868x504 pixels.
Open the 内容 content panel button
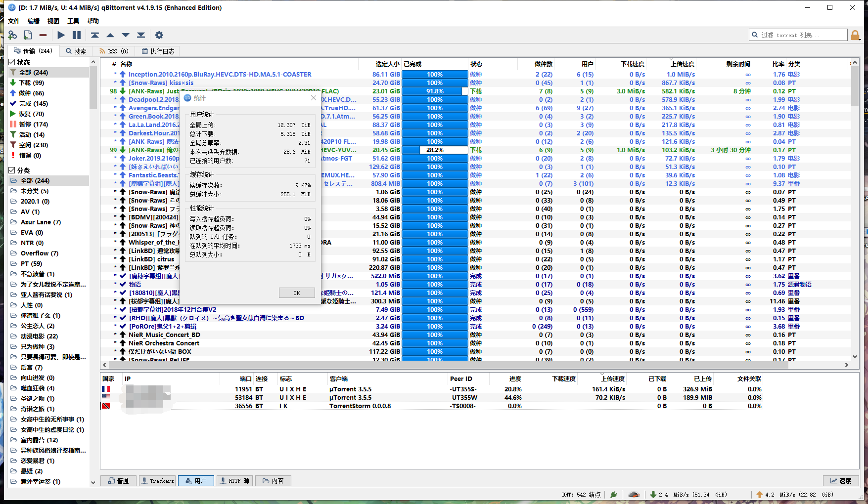pos(274,481)
